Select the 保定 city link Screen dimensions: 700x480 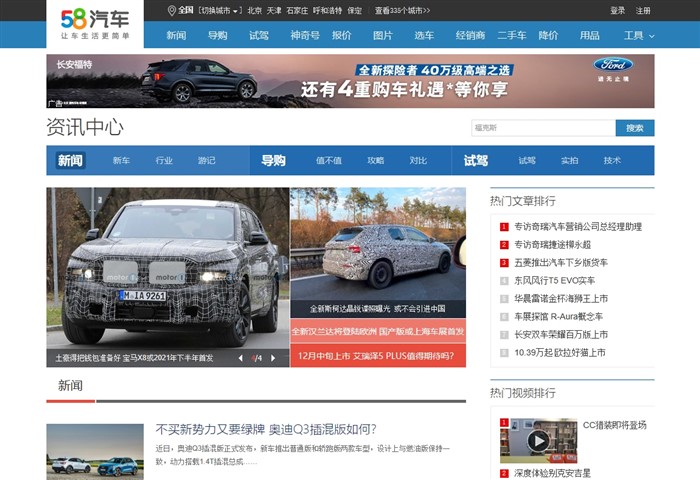[354, 10]
